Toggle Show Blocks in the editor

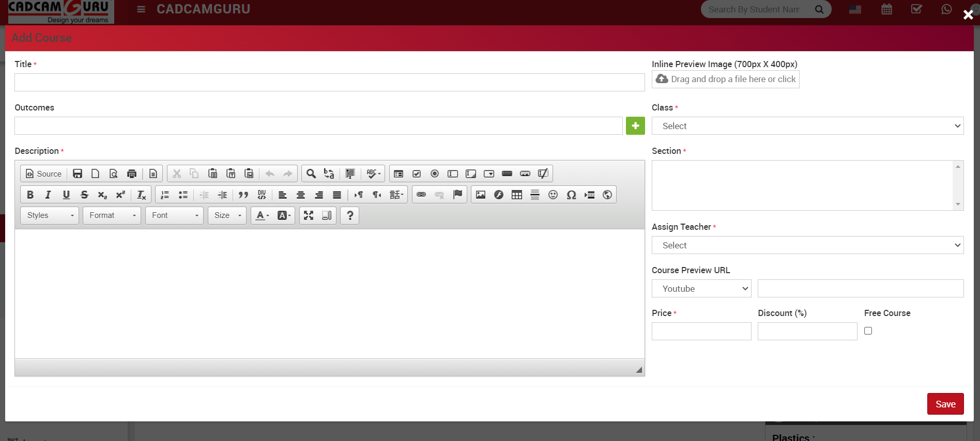327,215
